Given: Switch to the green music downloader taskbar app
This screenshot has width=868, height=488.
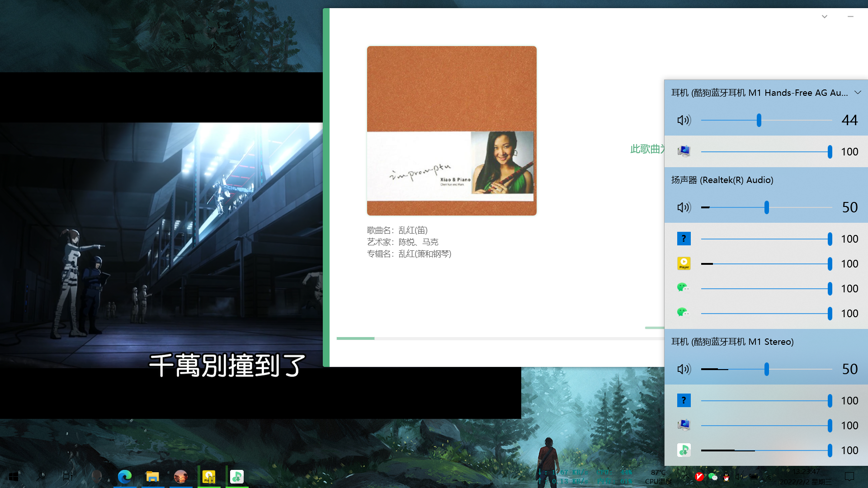Looking at the screenshot, I should (x=237, y=476).
